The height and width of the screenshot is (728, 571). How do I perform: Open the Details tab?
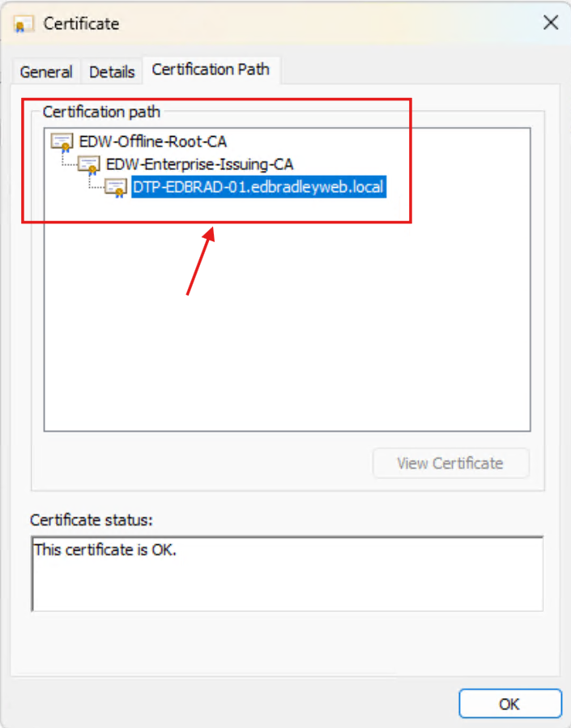(112, 72)
